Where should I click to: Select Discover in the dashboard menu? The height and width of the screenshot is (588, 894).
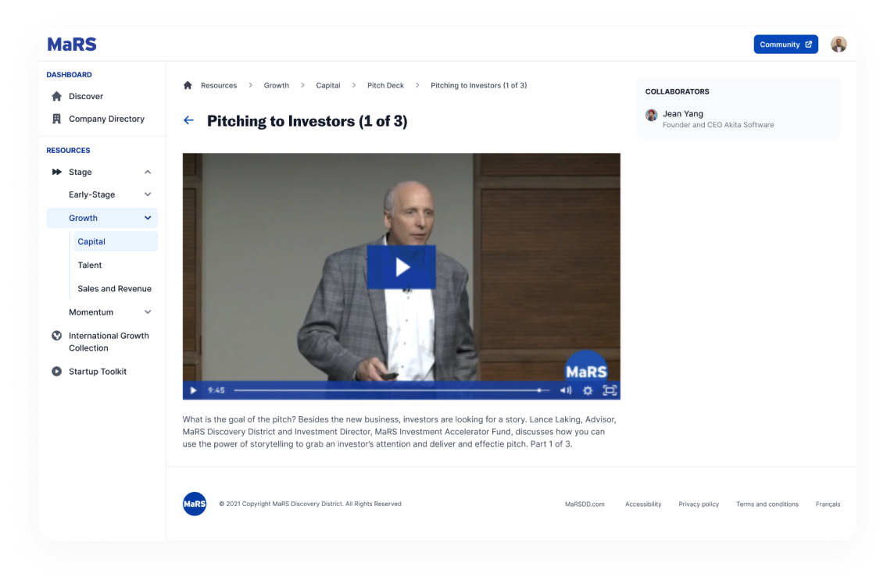[x=86, y=96]
